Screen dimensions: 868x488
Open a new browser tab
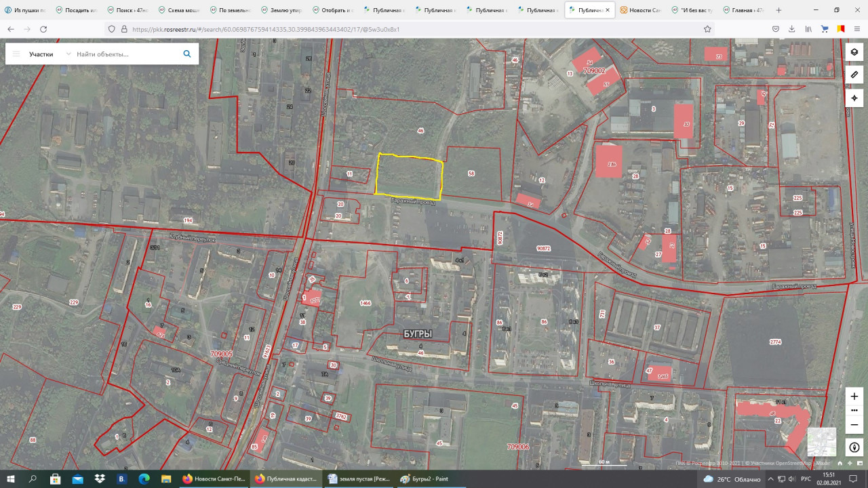(x=778, y=10)
